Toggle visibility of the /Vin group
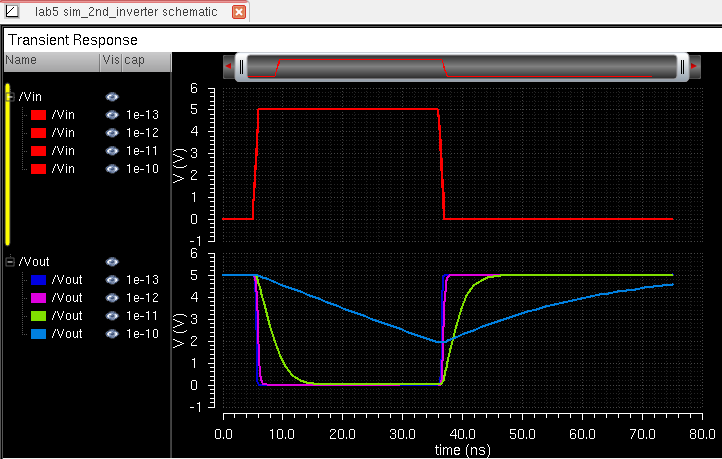 [112, 96]
